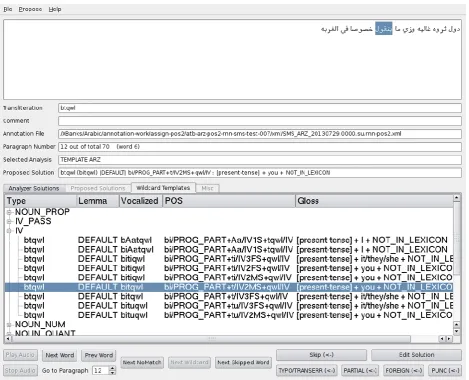The image size is (469, 380).
Task: Switch to Analyzer Solutions tab
Action: click(34, 188)
